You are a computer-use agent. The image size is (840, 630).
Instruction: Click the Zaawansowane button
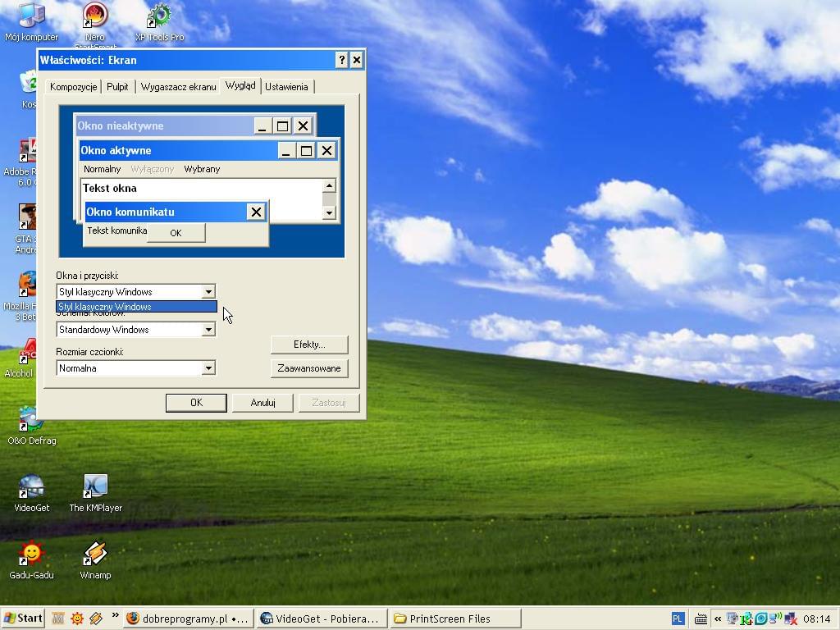309,368
